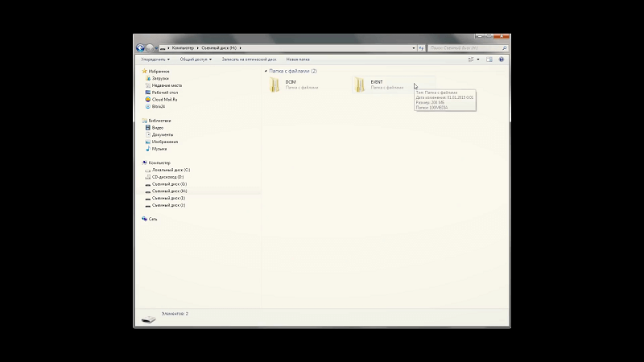The width and height of the screenshot is (644, 362).
Task: Open Cloud Mail.Ru in the favorites list
Action: pyautogui.click(x=163, y=99)
